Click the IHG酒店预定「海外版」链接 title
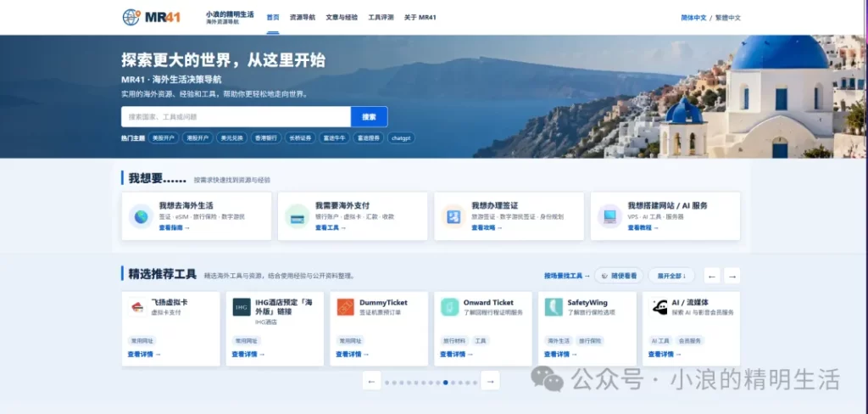Image resolution: width=868 pixels, height=414 pixels. click(284, 307)
